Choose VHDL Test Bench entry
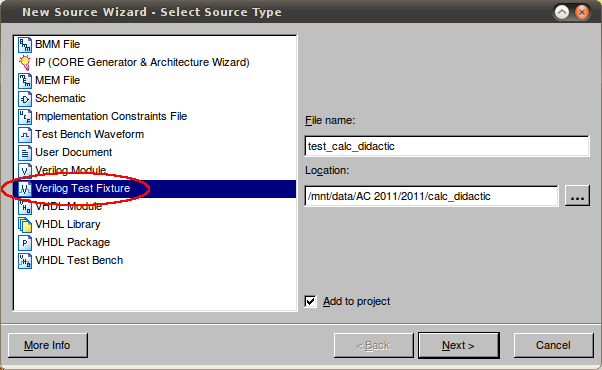Viewport: 602px width, 370px height. 79,261
